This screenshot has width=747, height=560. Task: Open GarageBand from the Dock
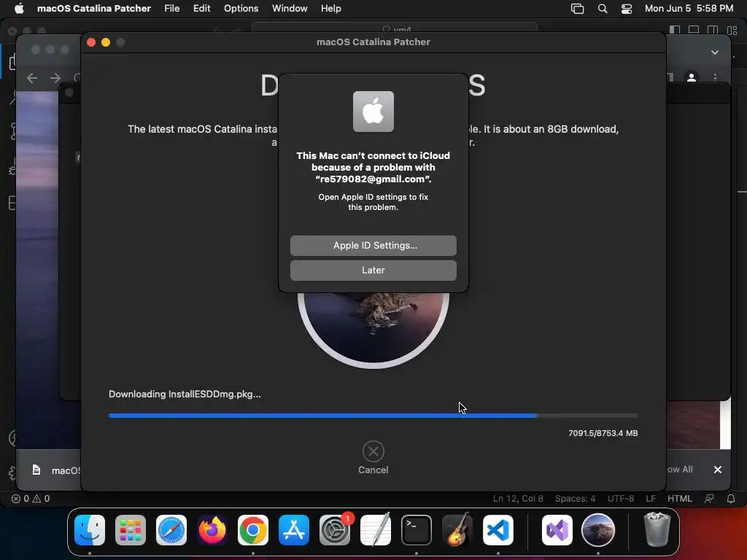[x=457, y=530]
